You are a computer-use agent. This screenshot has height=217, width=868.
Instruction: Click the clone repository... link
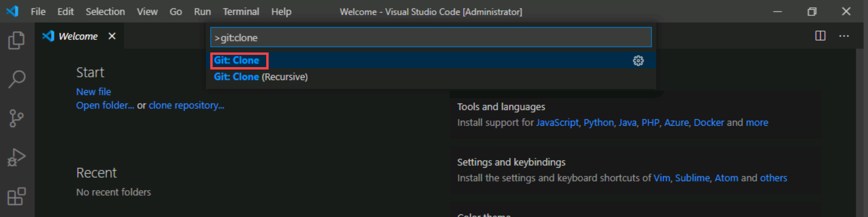(x=186, y=105)
